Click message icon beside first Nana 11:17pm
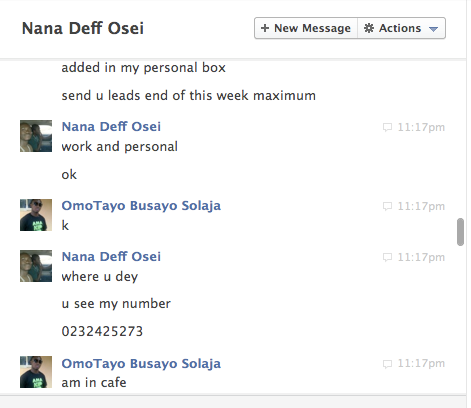The width and height of the screenshot is (471, 408). (387, 127)
